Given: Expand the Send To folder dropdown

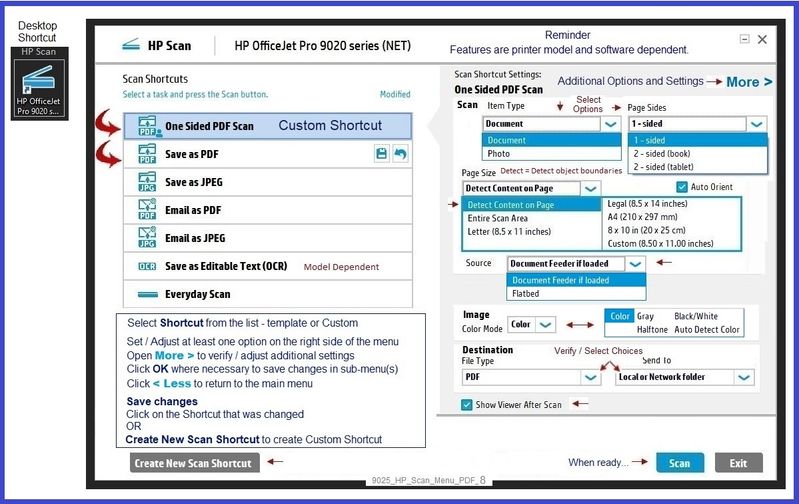Looking at the screenshot, I should coord(744,377).
